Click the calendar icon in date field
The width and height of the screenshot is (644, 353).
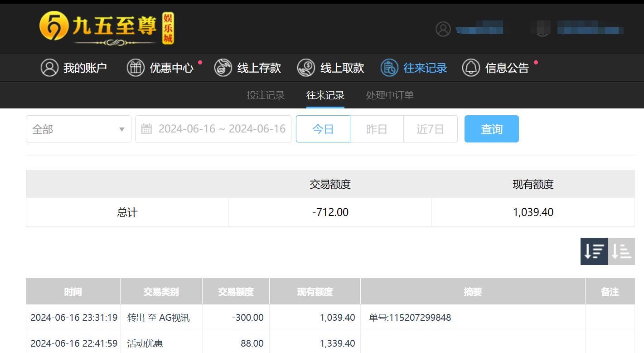pyautogui.click(x=146, y=129)
